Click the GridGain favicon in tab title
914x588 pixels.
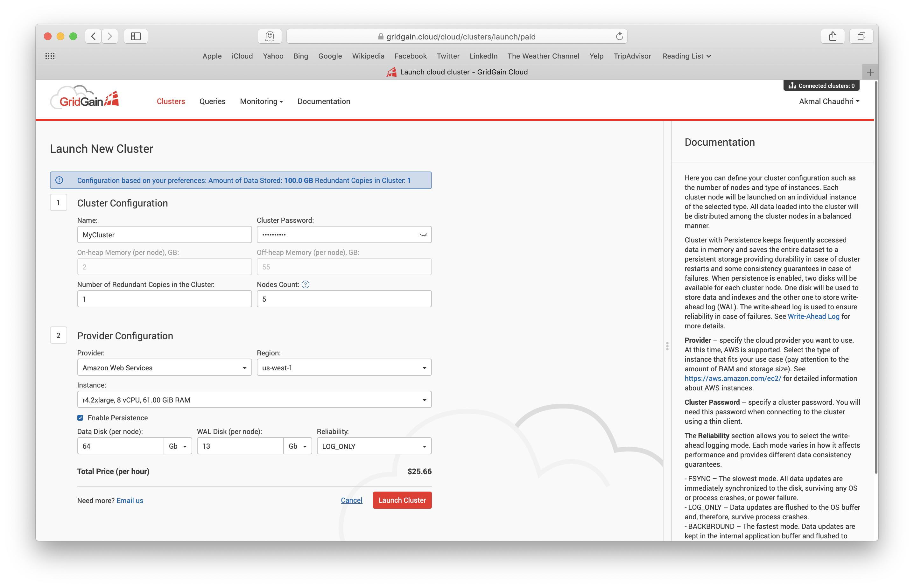tap(391, 72)
